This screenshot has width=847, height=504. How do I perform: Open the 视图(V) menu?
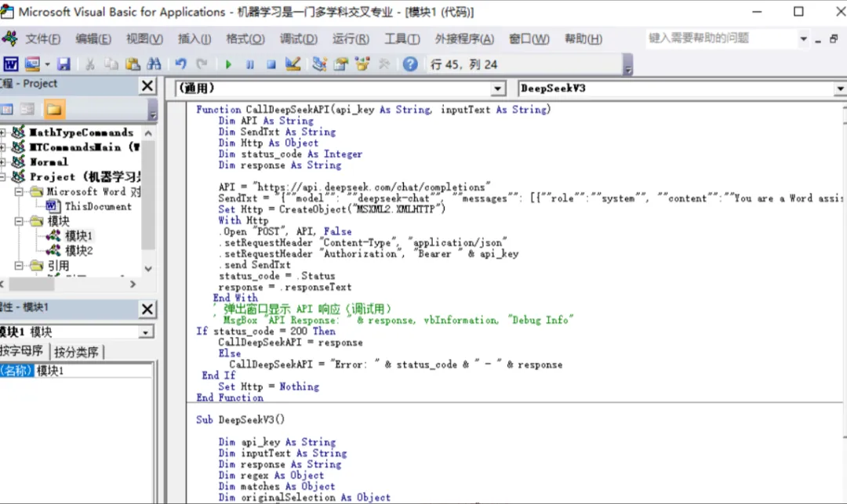pos(144,39)
